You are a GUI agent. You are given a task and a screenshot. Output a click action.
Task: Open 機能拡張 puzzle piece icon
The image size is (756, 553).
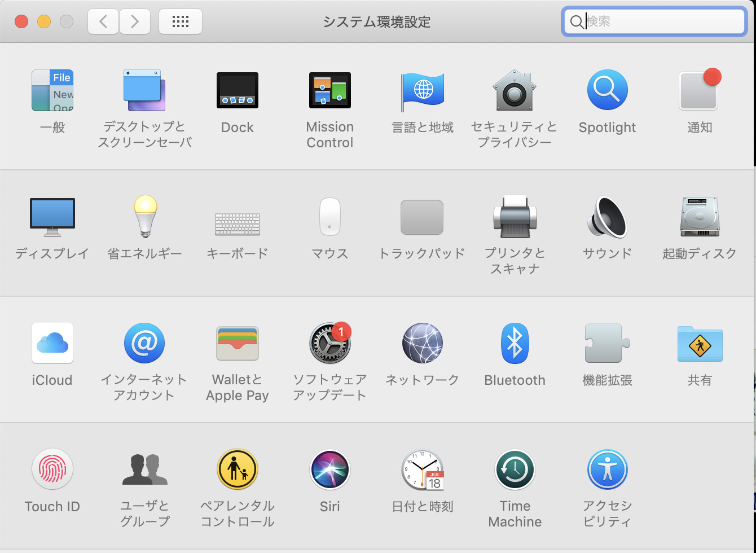pos(607,343)
